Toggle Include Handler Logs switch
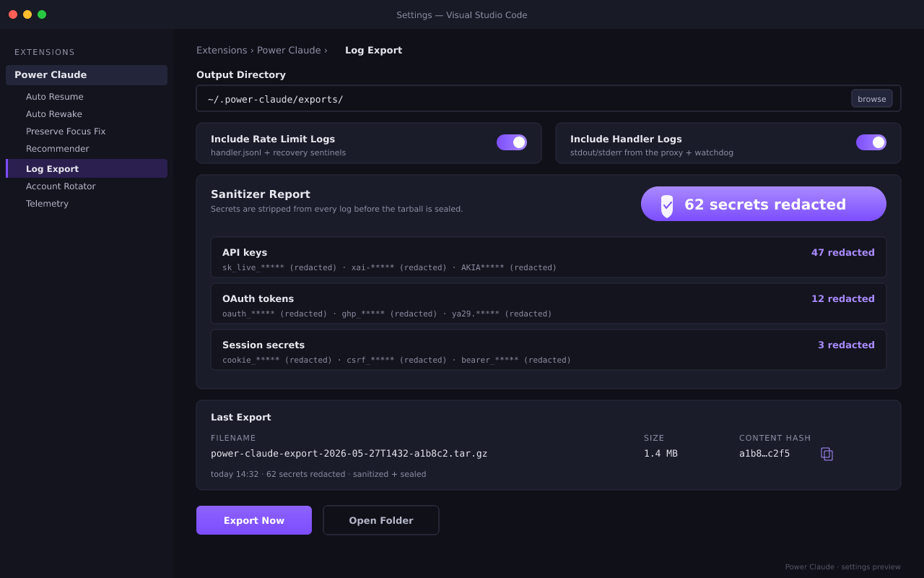Image resolution: width=924 pixels, height=578 pixels. click(x=871, y=142)
